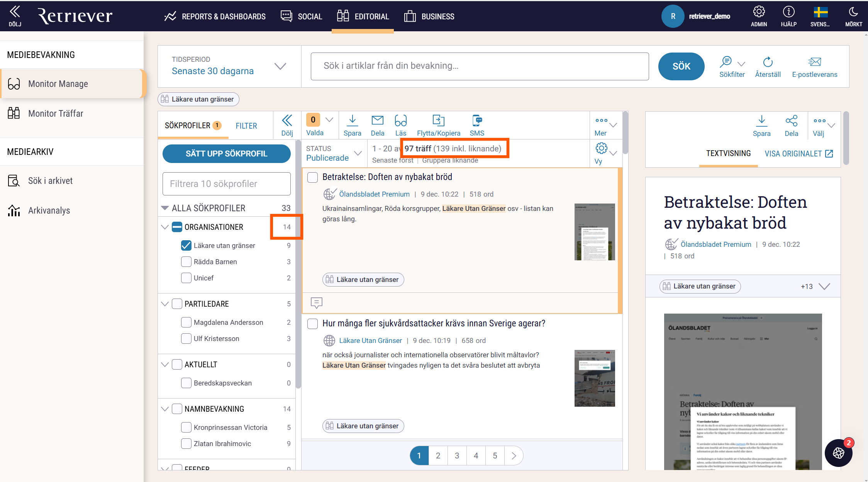Collapse ALLA SÖKPROFILER triangle
The height and width of the screenshot is (482, 868).
coord(165,208)
